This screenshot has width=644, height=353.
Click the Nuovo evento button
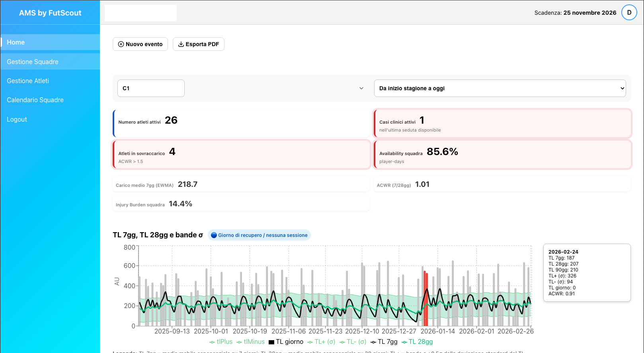pyautogui.click(x=140, y=44)
